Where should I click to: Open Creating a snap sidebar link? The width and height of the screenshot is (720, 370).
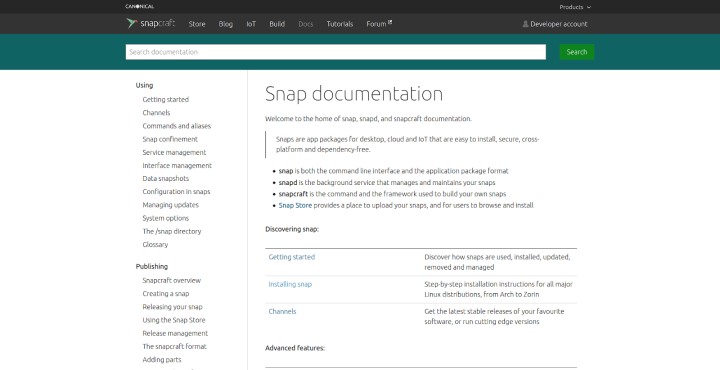(x=166, y=294)
